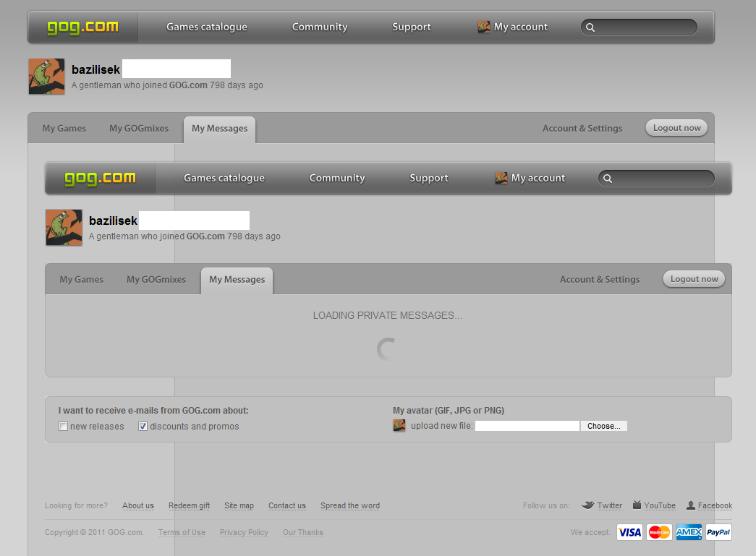Open the About us footer link
This screenshot has height=556, width=756.
coord(138,505)
